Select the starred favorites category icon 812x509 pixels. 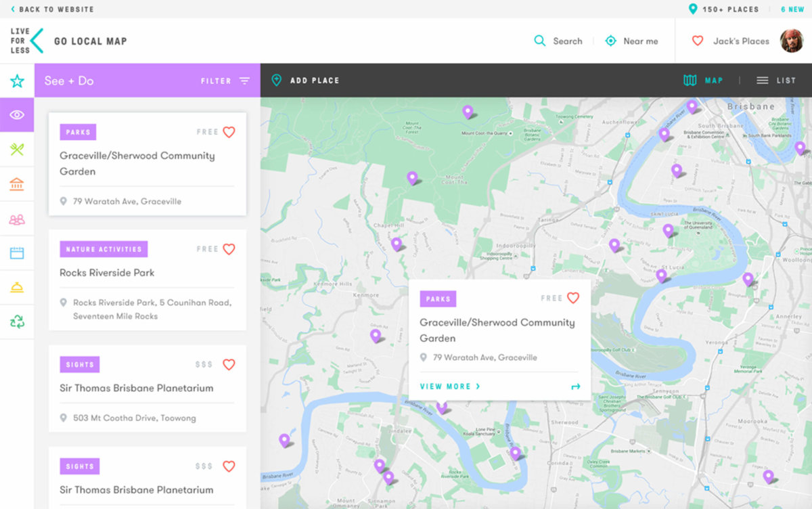click(x=17, y=81)
